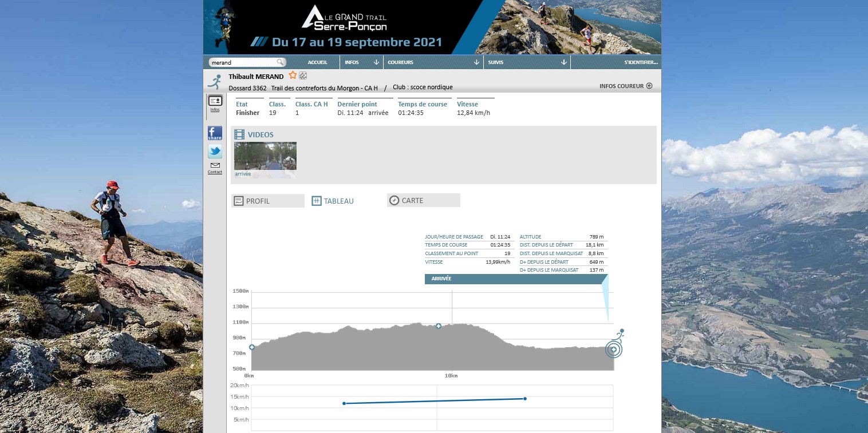The width and height of the screenshot is (868, 433).
Task: Share via the Twitter bird icon
Action: (x=215, y=152)
